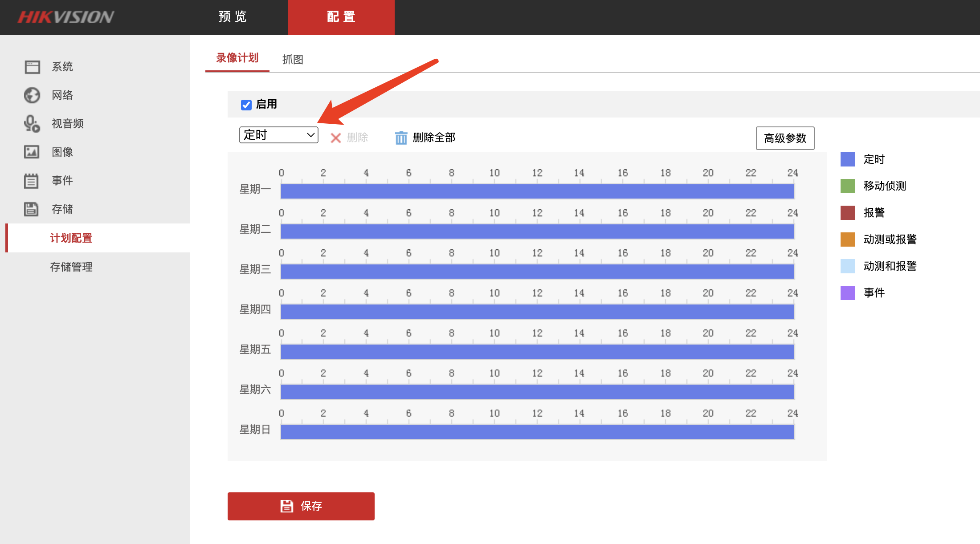
Task: Open the Network (网络) globe icon
Action: point(32,95)
